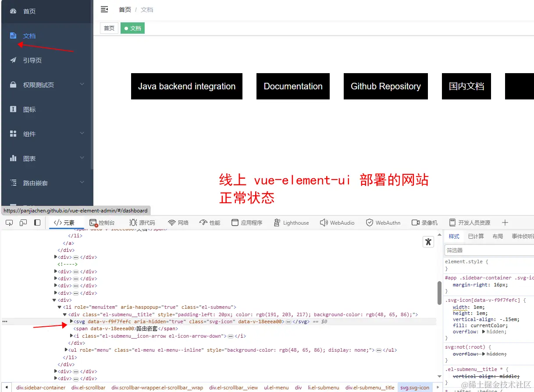534x392 pixels.
Task: Expand the 权限测试页 submenu arrow
Action: [x=82, y=84]
